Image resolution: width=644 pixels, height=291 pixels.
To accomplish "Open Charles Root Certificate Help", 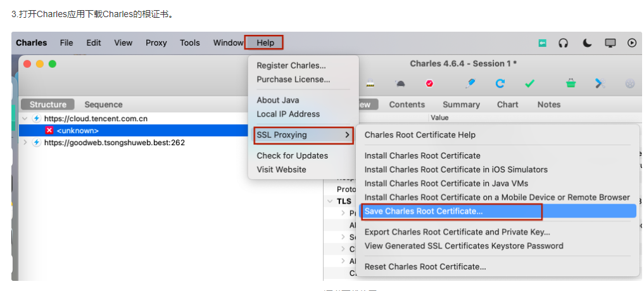I will [420, 135].
